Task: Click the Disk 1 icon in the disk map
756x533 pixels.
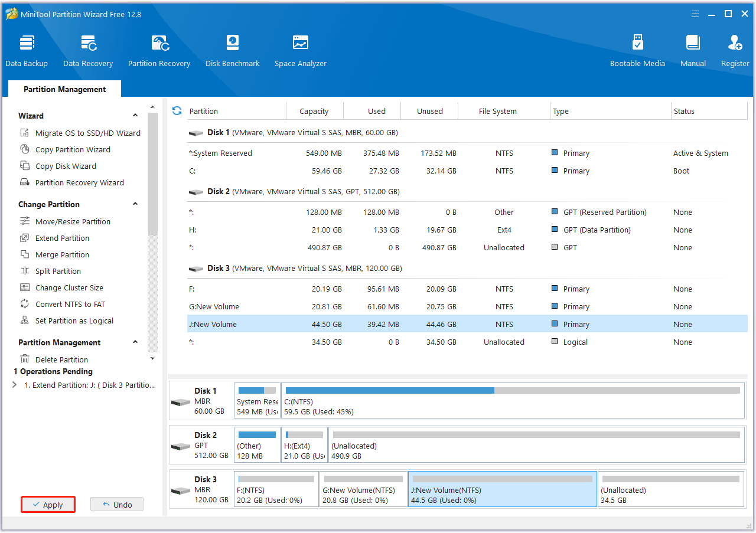Action: point(181,402)
